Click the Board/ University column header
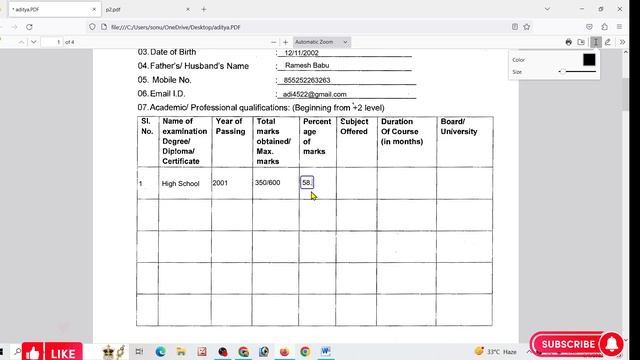 (x=459, y=127)
